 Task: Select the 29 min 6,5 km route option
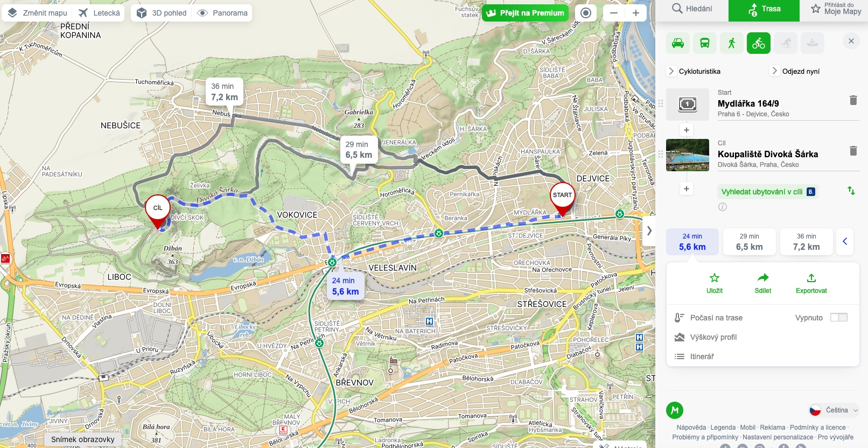click(x=750, y=242)
